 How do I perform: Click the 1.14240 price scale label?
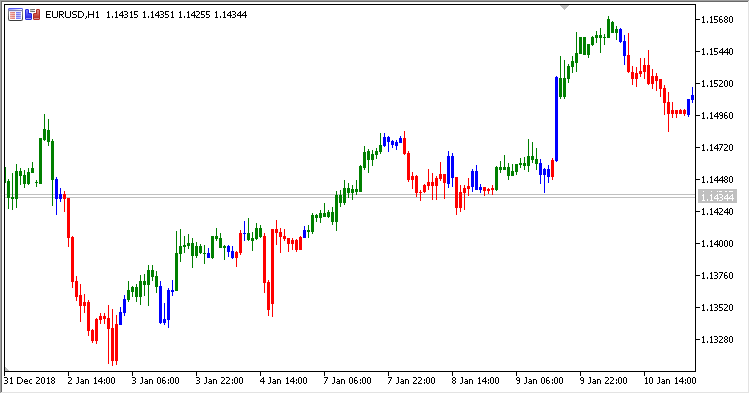(x=717, y=212)
